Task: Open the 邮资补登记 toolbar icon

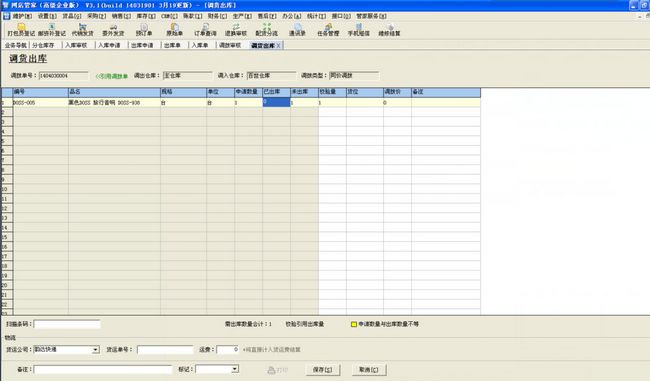Action: coord(52,29)
